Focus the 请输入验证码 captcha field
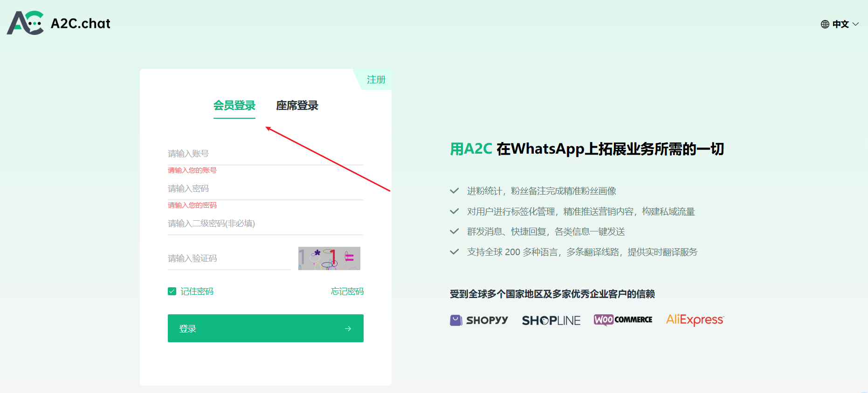 click(x=229, y=258)
